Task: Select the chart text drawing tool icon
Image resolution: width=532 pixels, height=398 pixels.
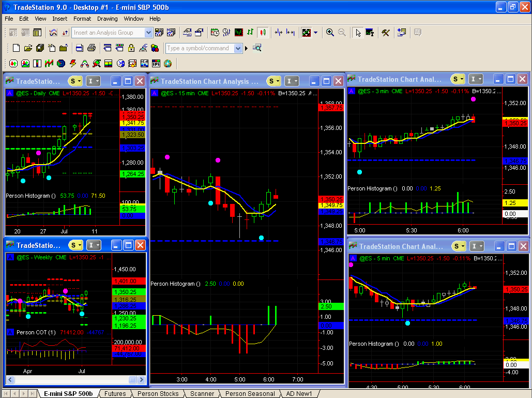Action: 370,33
